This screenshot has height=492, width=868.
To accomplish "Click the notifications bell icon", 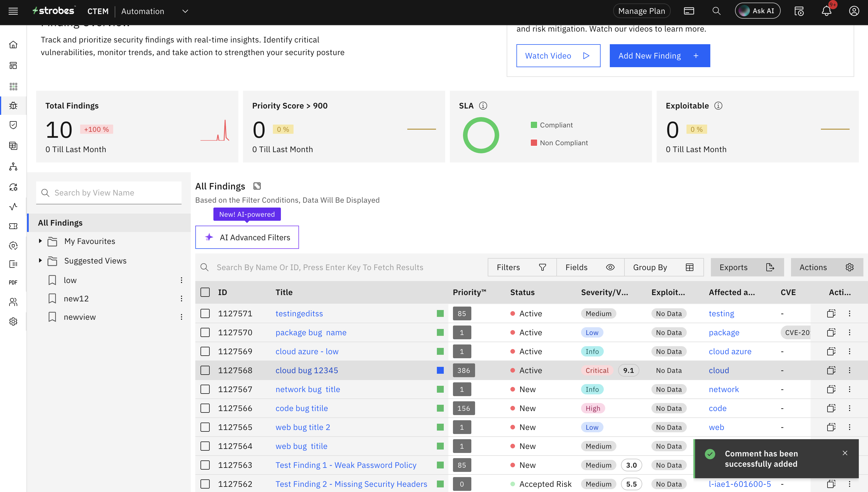I will pos(826,11).
